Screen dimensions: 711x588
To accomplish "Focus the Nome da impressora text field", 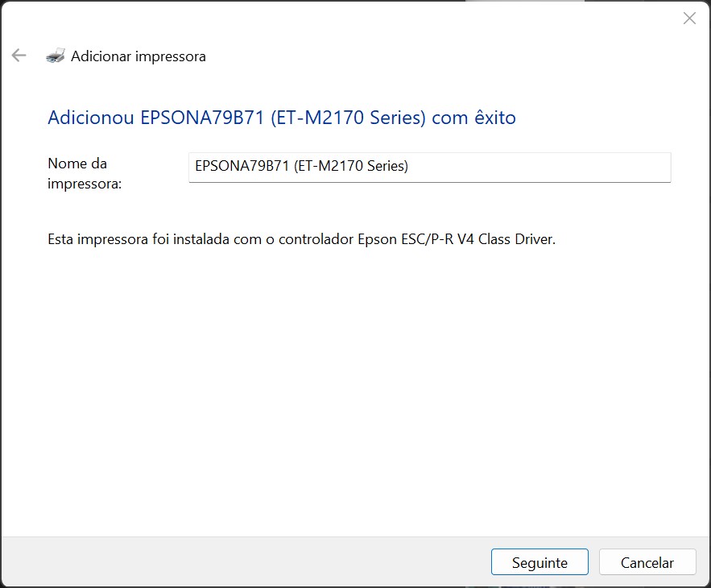I will pyautogui.click(x=429, y=167).
